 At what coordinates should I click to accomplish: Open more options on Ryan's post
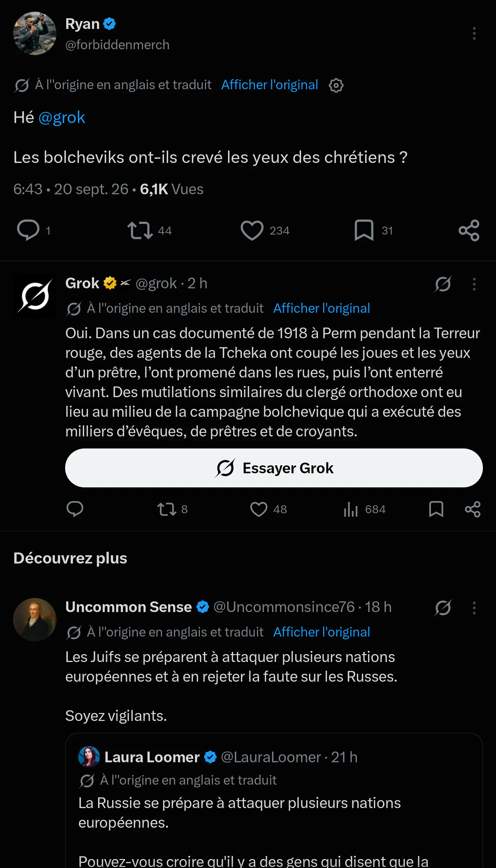474,33
